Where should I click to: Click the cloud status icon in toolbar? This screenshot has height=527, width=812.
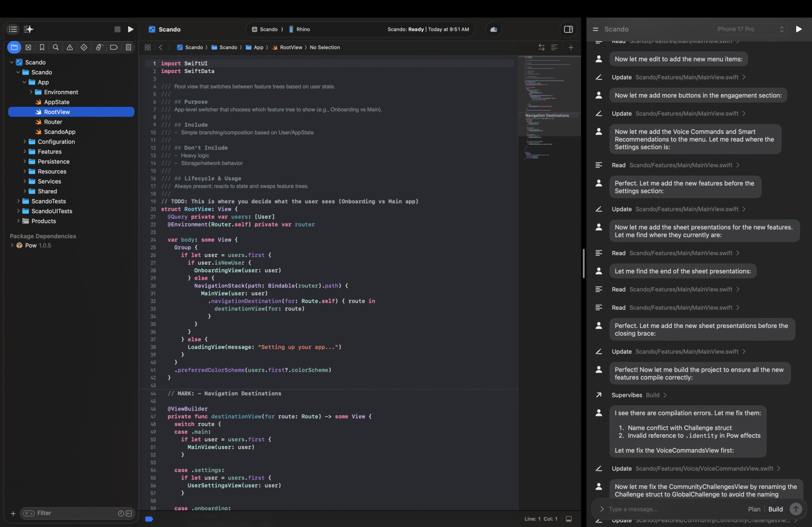pyautogui.click(x=494, y=29)
